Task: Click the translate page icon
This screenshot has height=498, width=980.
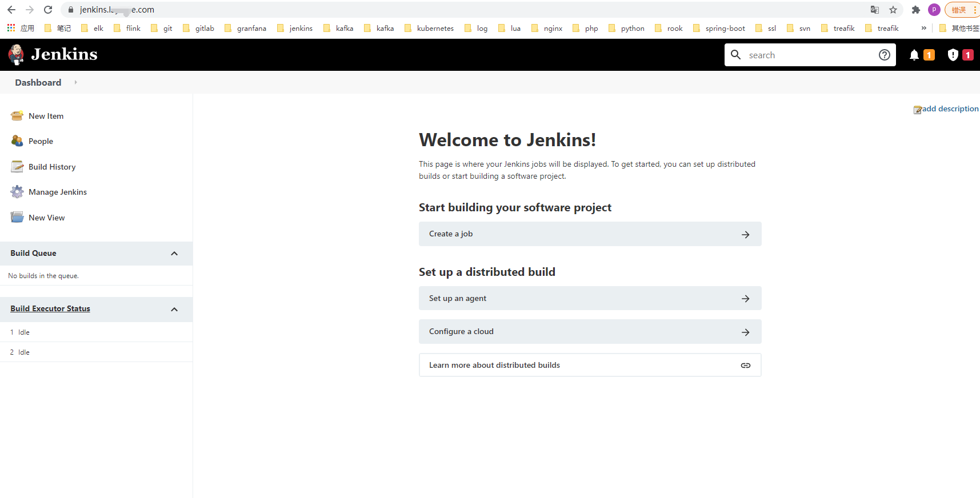Action: click(875, 10)
